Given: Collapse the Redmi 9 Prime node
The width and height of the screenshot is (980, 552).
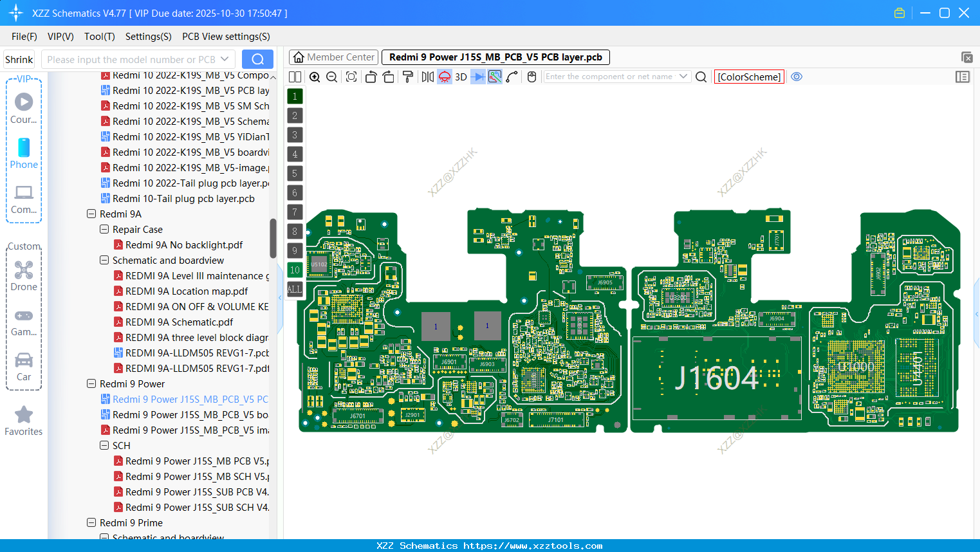Looking at the screenshot, I should tap(91, 523).
